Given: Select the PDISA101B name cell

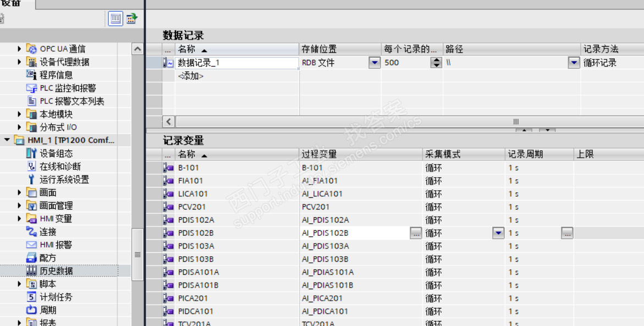Looking at the screenshot, I should pyautogui.click(x=238, y=285).
